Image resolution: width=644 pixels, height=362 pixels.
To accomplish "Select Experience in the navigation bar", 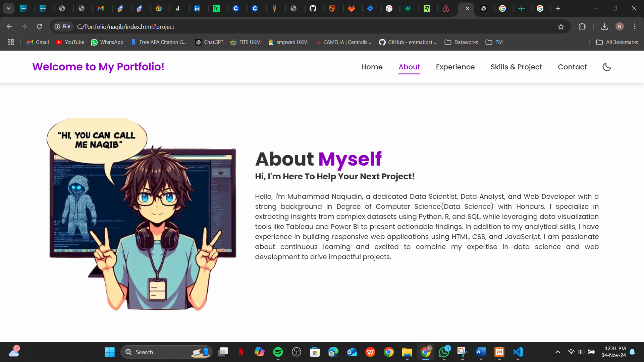I will 455,67.
